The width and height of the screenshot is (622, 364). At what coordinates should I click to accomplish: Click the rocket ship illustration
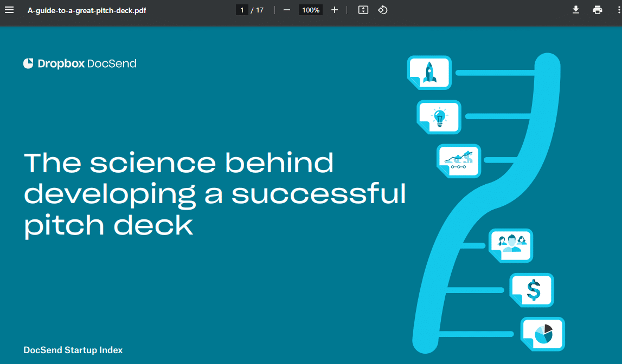[x=429, y=72]
